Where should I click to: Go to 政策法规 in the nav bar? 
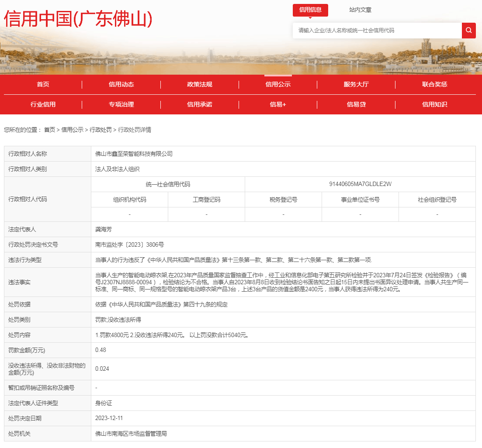tap(200, 84)
